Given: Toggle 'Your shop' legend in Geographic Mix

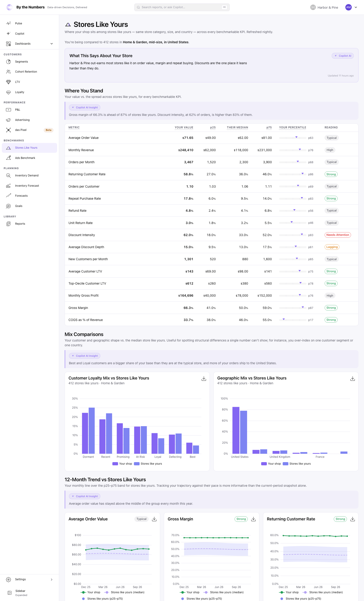Looking at the screenshot, I should coord(271,464).
